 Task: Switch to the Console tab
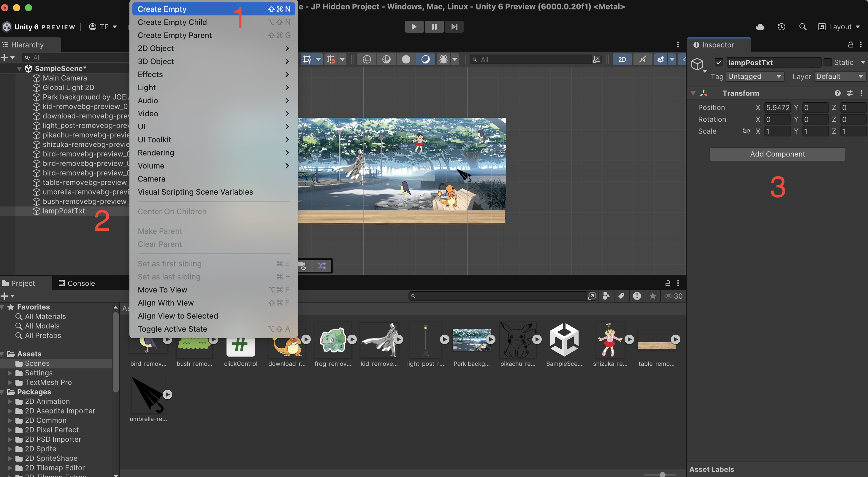[x=77, y=283]
